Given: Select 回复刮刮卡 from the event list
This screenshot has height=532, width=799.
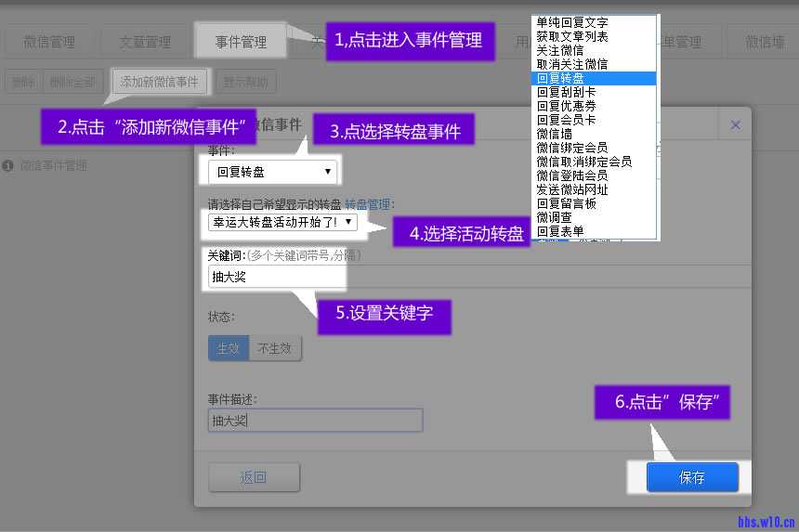Looking at the screenshot, I should 566,93.
